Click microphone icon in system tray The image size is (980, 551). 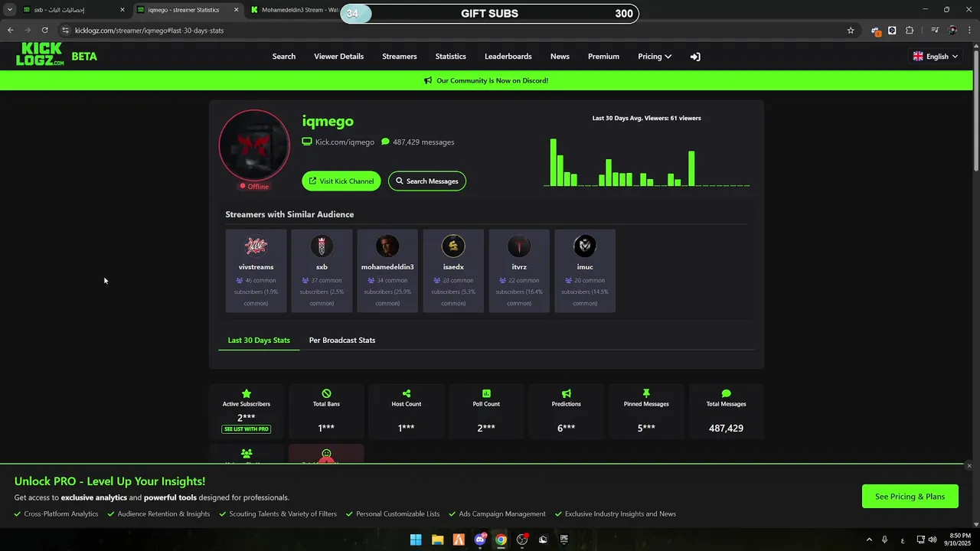[885, 540]
